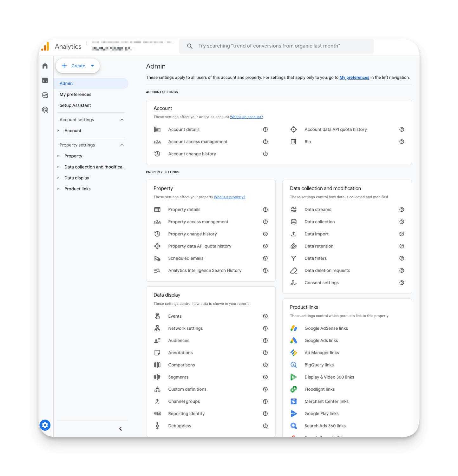This screenshot has height=476, width=458.
Task: Collapse the sidebar with the left chevron
Action: pos(121,429)
